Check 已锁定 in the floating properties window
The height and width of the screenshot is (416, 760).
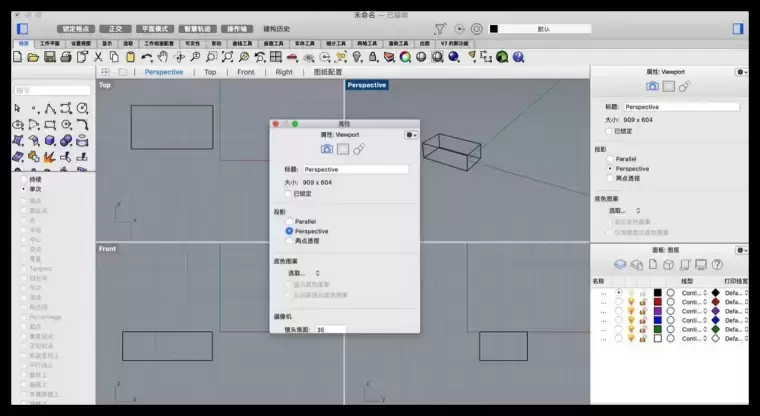point(288,193)
